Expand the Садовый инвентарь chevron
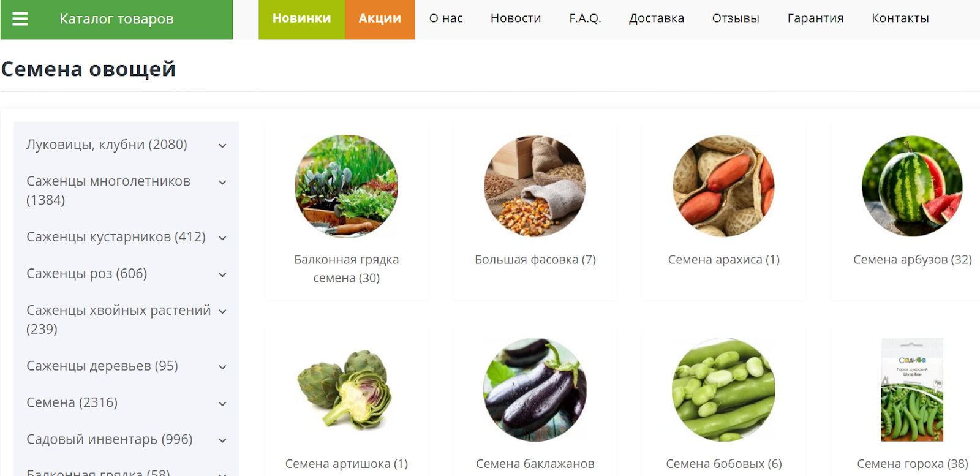The width and height of the screenshot is (980, 476). [222, 440]
